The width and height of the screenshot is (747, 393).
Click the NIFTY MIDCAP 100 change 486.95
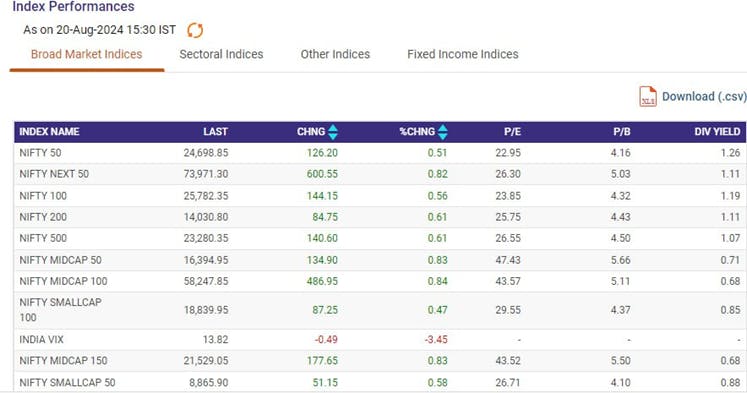[x=322, y=281]
